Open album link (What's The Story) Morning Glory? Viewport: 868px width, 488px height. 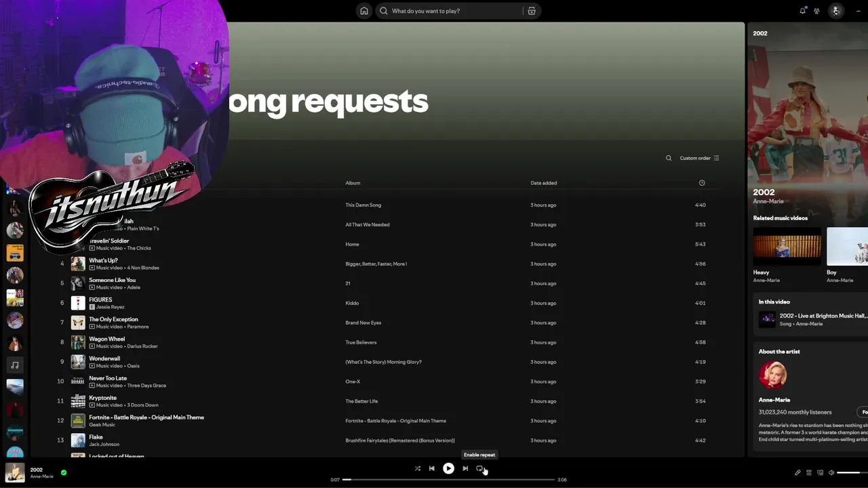click(384, 363)
